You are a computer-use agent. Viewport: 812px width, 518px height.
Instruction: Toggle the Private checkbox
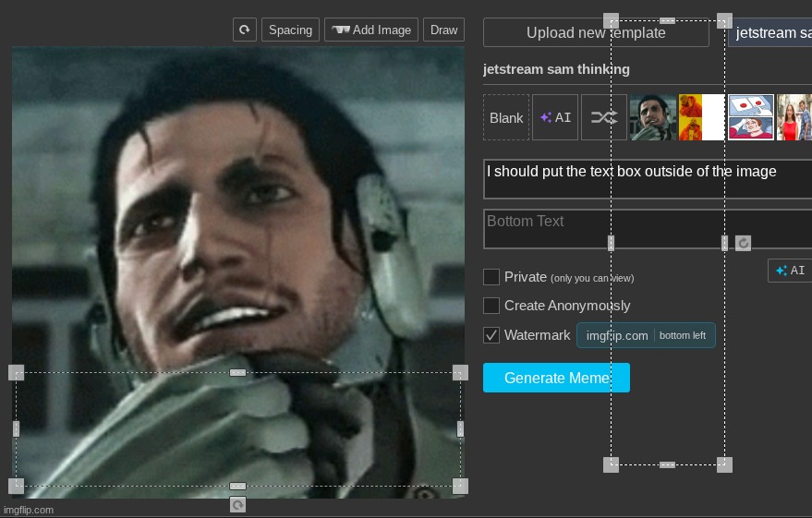tap(491, 277)
